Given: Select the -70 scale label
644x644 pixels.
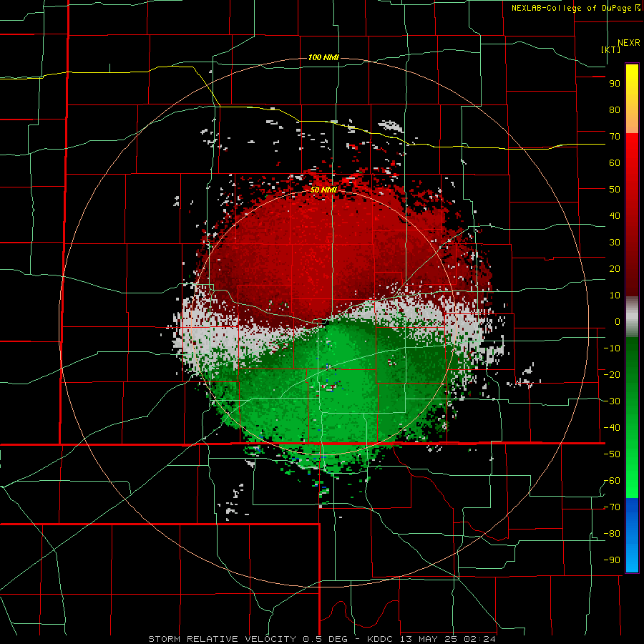Looking at the screenshot, I should click(x=612, y=507).
